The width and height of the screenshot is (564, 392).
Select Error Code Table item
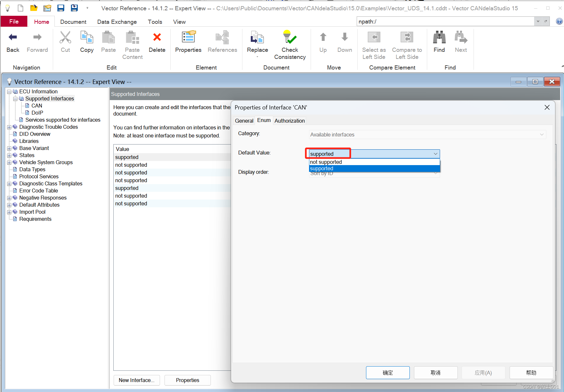click(x=39, y=191)
